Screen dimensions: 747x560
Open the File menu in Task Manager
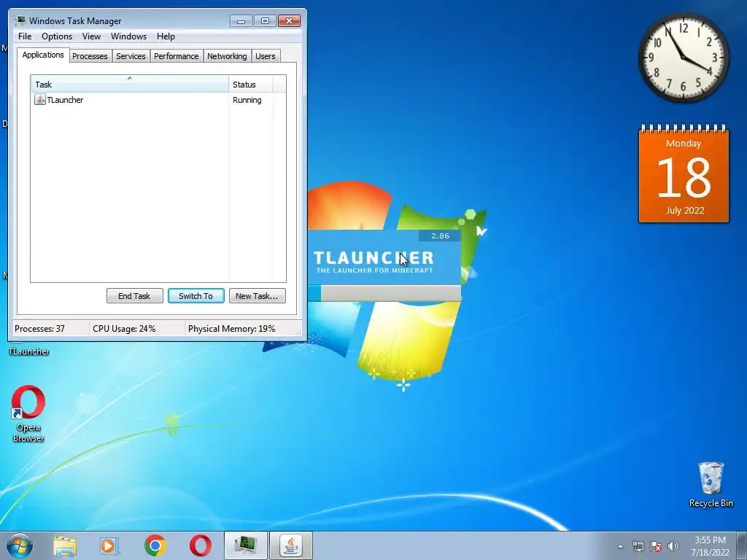(x=25, y=36)
